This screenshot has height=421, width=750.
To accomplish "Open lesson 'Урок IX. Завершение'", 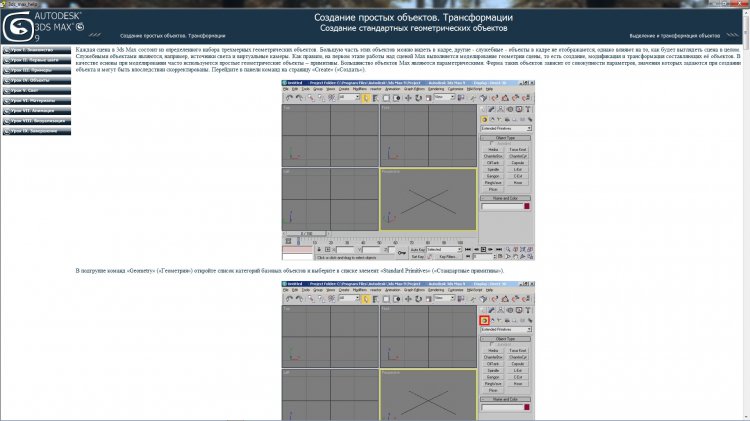I will pos(37,131).
